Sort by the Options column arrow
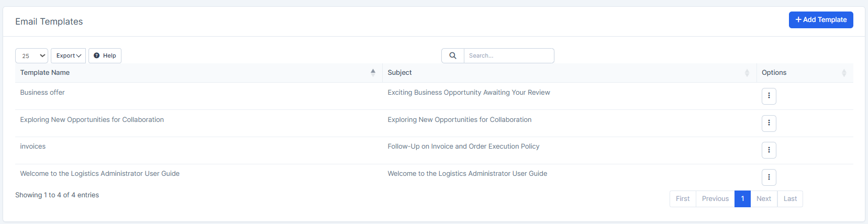Viewport: 868px width, 224px height. (843, 73)
